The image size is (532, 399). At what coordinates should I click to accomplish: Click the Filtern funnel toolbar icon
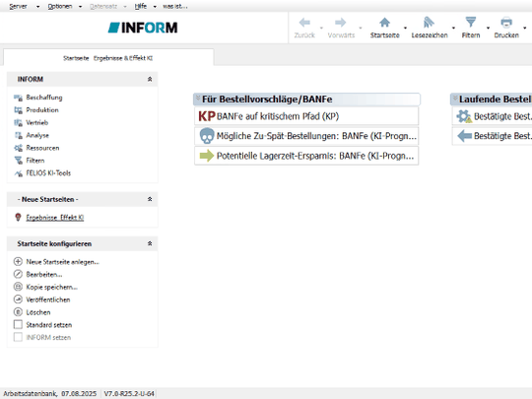click(471, 22)
